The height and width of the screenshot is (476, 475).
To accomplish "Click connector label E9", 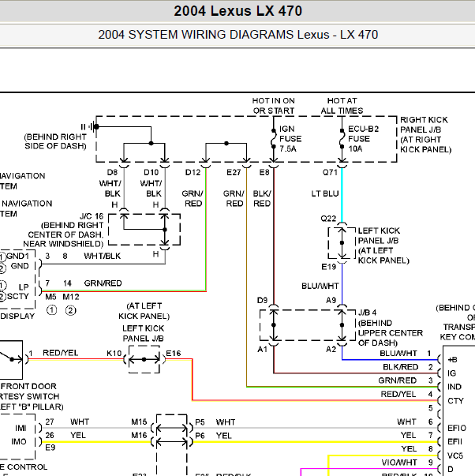I will (50, 448).
